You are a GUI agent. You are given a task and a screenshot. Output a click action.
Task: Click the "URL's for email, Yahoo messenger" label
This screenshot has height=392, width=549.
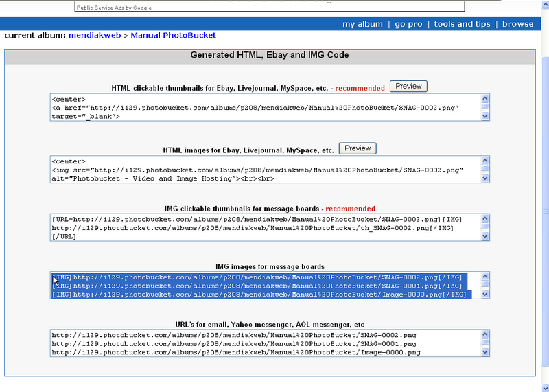point(270,325)
